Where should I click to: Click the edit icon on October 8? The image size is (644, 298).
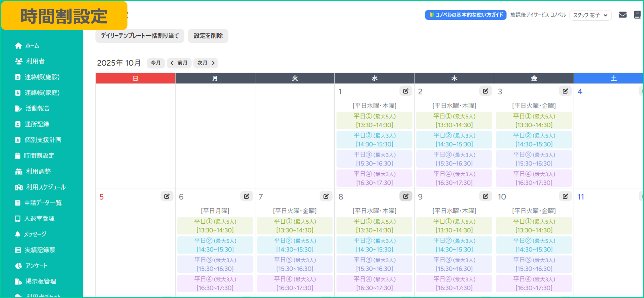406,196
